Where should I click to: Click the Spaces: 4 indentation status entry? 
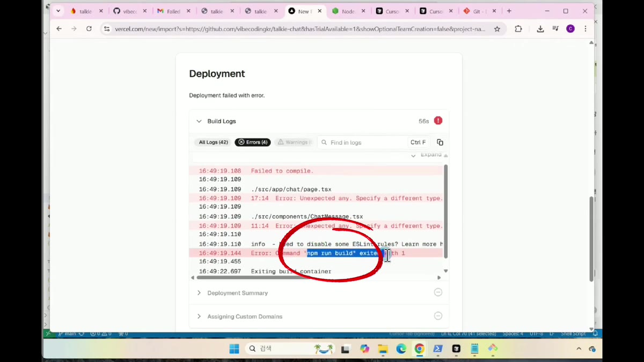(513, 334)
